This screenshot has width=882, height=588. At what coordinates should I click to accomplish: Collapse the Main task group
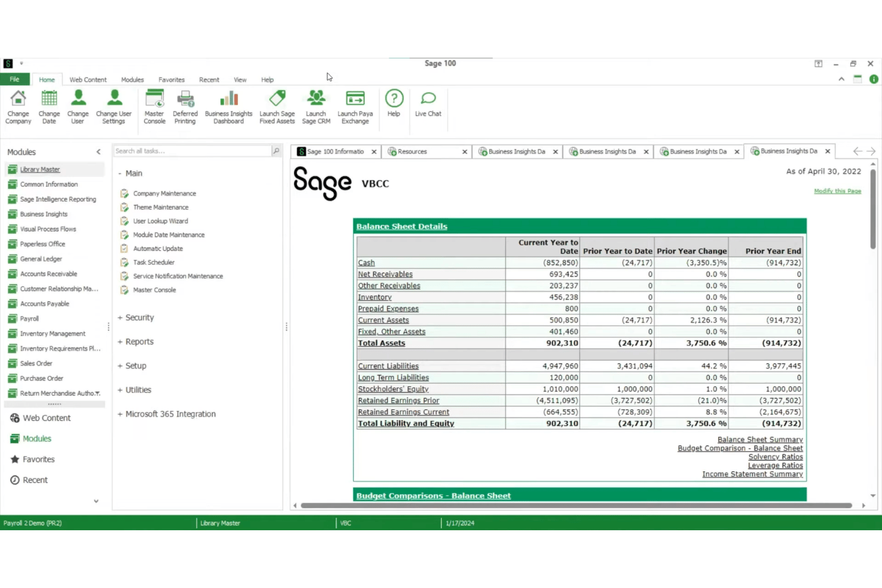(x=120, y=173)
